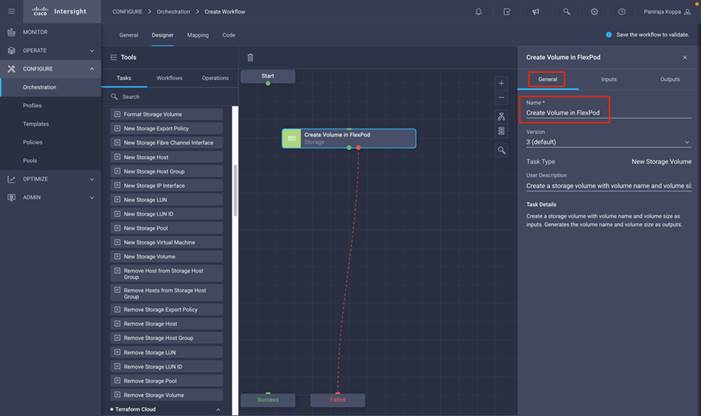Collapse the CONFIGURE sidebar section

coord(92,69)
